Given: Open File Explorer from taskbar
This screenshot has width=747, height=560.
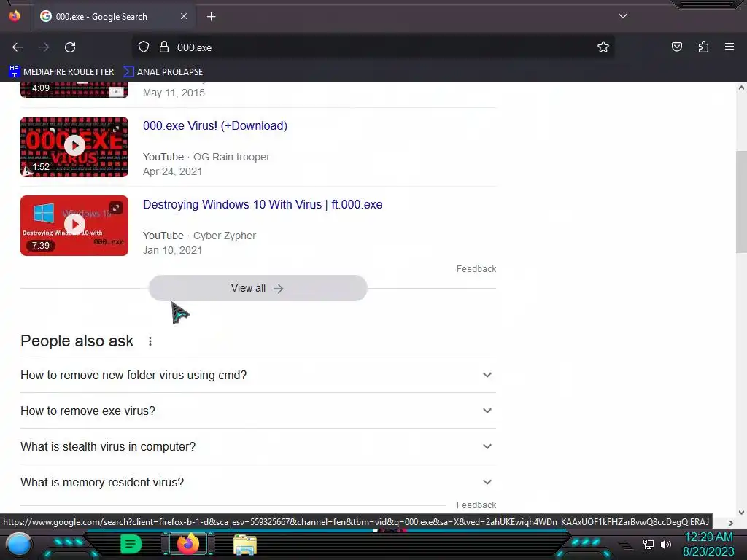Looking at the screenshot, I should (x=245, y=545).
